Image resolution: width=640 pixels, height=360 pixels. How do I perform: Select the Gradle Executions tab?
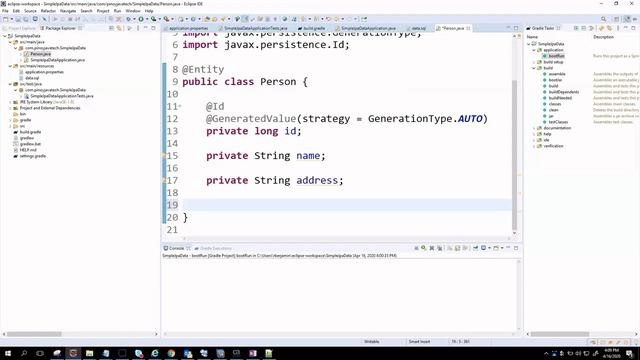pyautogui.click(x=216, y=248)
